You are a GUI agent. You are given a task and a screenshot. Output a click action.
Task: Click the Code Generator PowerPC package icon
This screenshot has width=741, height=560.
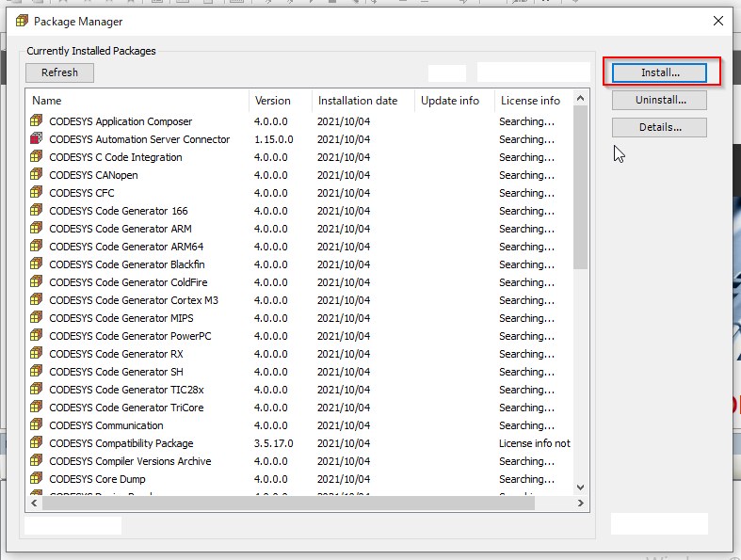tap(37, 335)
